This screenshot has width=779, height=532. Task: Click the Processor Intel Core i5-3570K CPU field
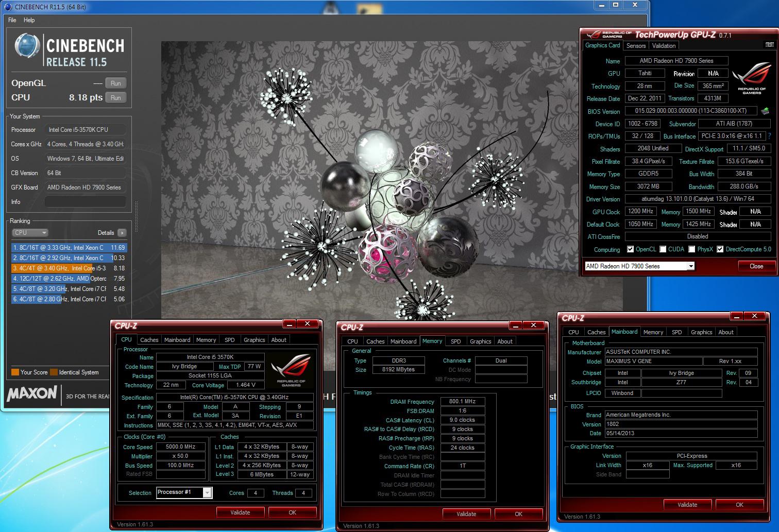click(85, 130)
